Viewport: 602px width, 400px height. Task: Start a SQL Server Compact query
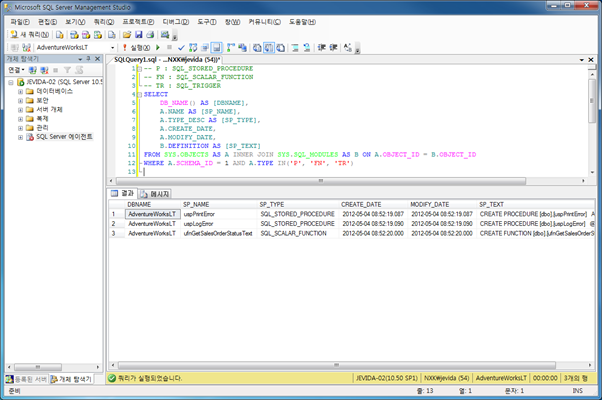[x=112, y=35]
